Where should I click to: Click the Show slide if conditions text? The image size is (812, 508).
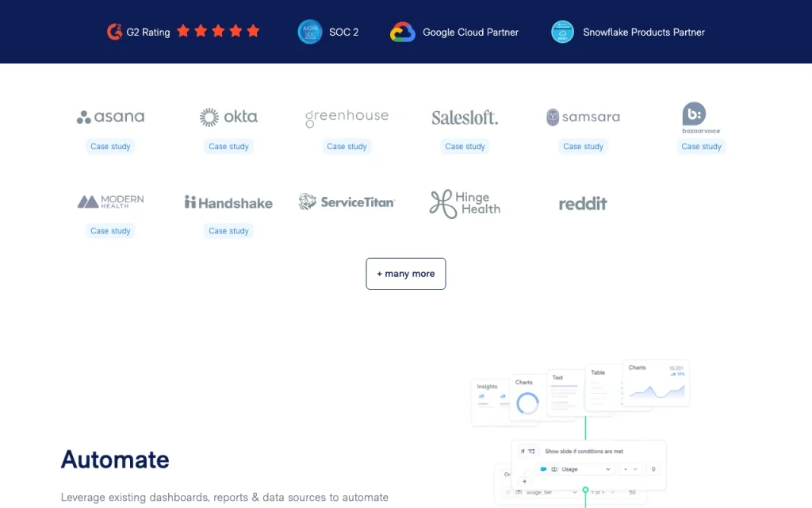(x=584, y=452)
